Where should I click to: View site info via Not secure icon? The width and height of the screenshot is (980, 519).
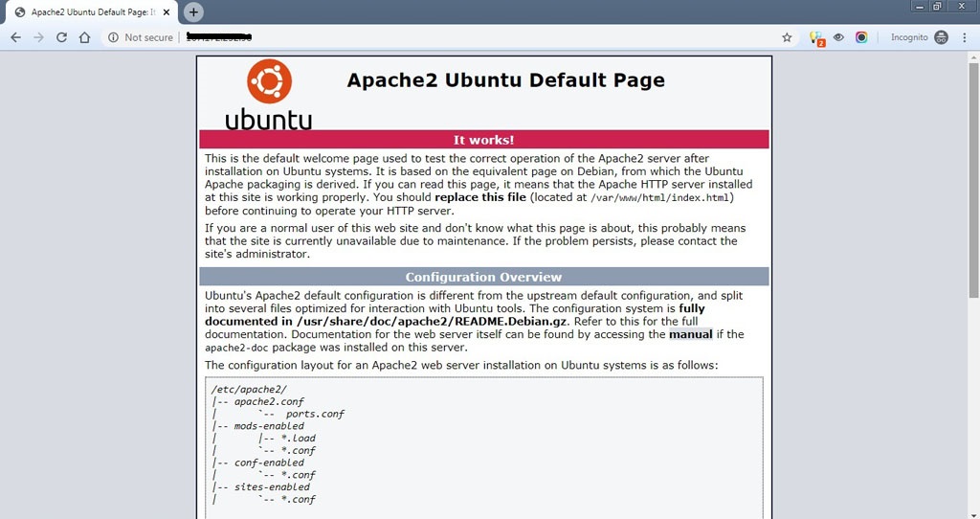coord(113,37)
